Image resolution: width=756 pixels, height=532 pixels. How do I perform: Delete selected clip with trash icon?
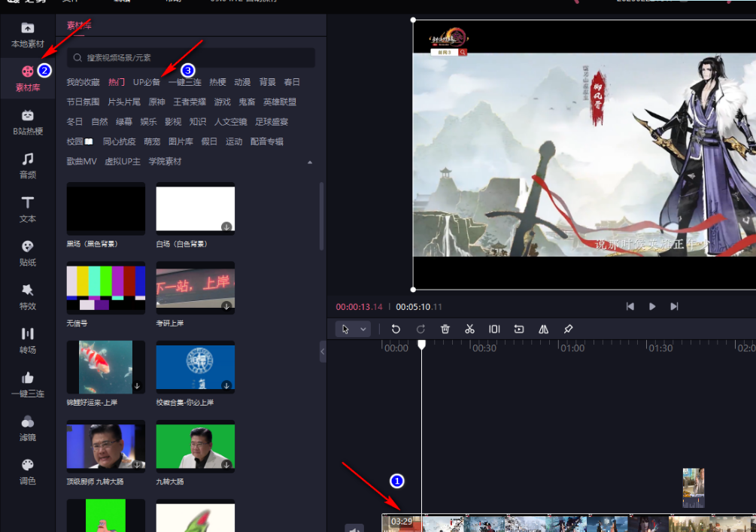coord(445,329)
